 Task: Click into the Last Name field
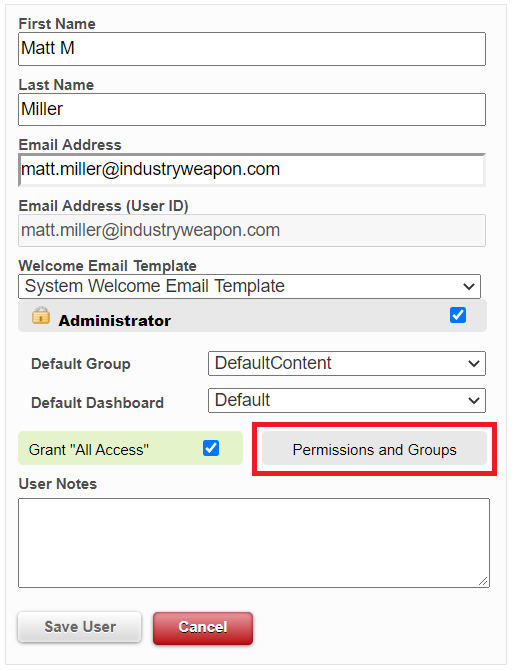tap(252, 109)
